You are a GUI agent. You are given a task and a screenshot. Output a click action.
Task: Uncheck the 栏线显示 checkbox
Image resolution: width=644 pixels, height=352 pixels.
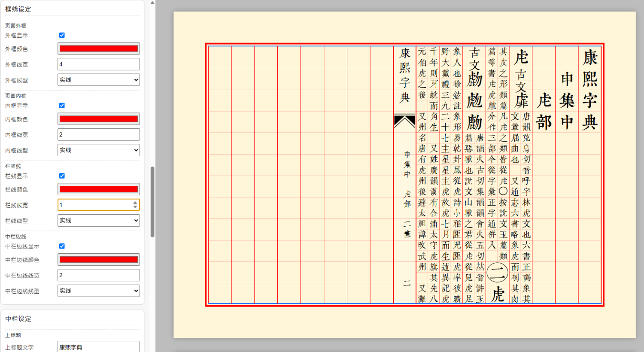(x=62, y=176)
